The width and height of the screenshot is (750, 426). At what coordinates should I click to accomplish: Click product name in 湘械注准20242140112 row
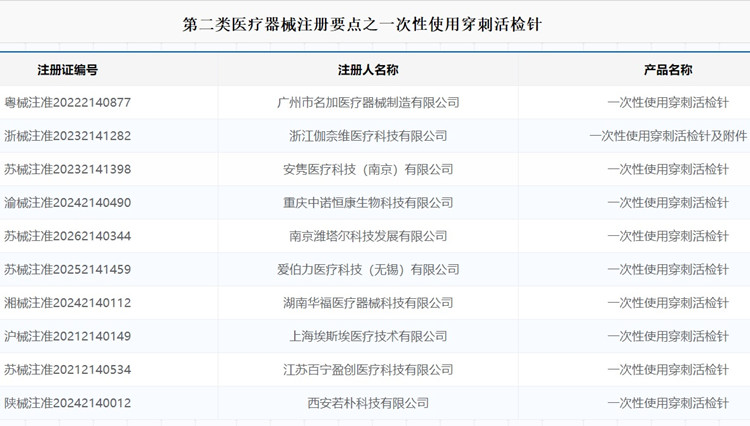(x=668, y=303)
